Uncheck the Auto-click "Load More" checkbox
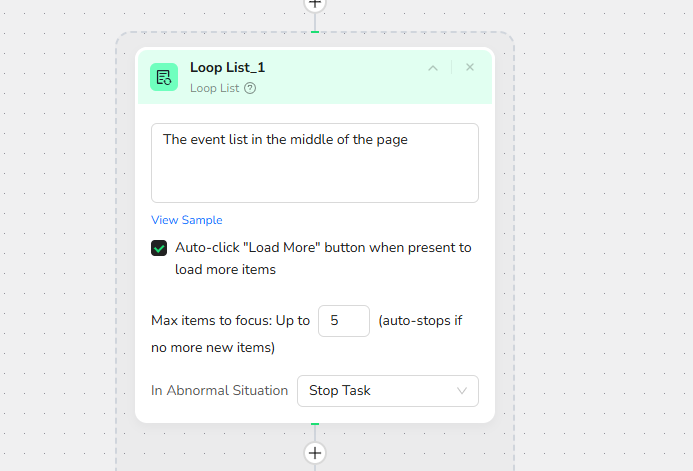 click(x=159, y=248)
